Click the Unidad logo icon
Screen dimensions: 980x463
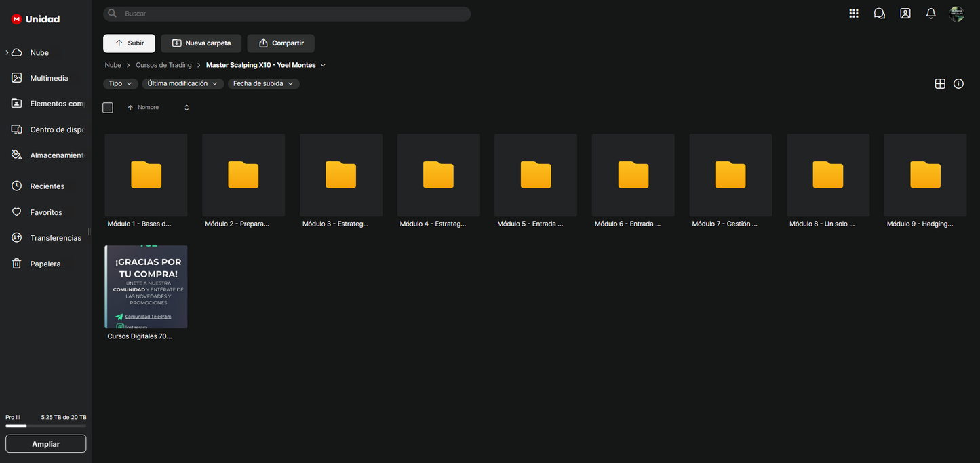[16, 19]
